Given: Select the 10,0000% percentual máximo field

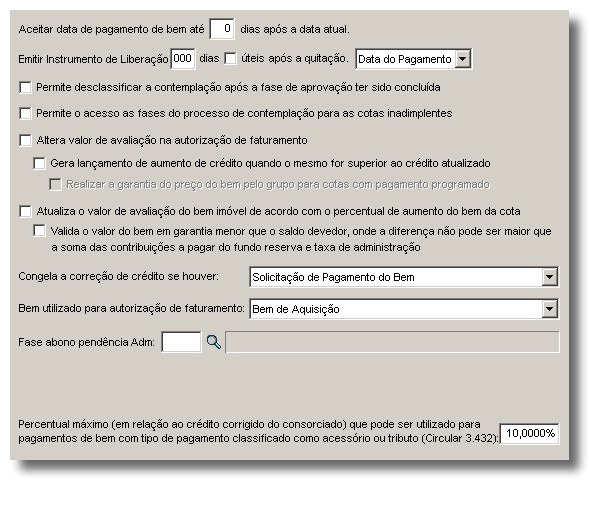Looking at the screenshot, I should 530,434.
